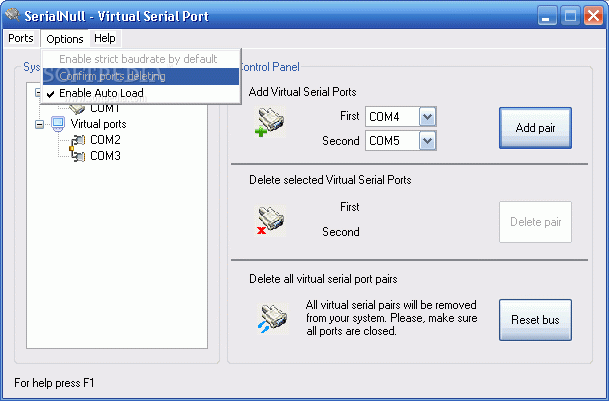The height and width of the screenshot is (401, 609).
Task: Click the Add pair button
Action: click(535, 128)
